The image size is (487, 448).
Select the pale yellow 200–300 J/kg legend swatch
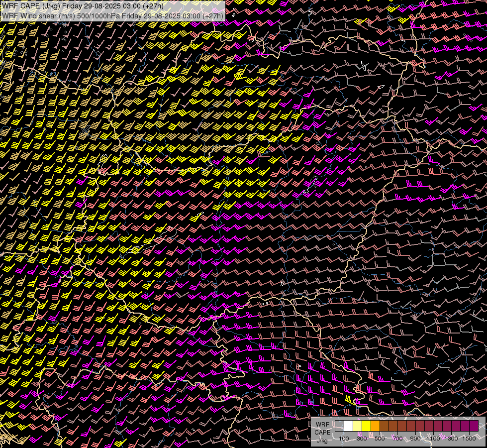click(358, 426)
